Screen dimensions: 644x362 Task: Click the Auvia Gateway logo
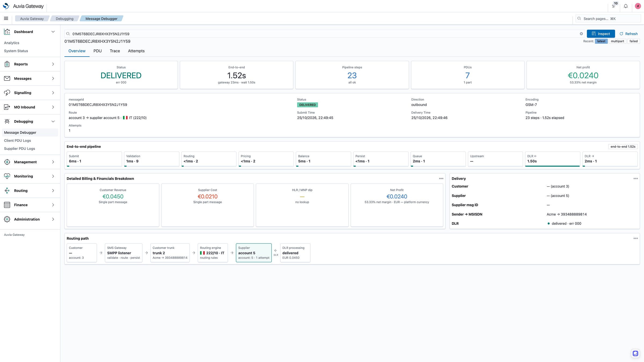point(6,6)
